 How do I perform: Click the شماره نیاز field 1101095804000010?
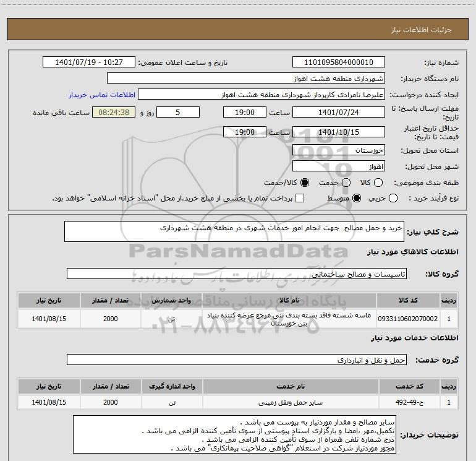pyautogui.click(x=339, y=62)
